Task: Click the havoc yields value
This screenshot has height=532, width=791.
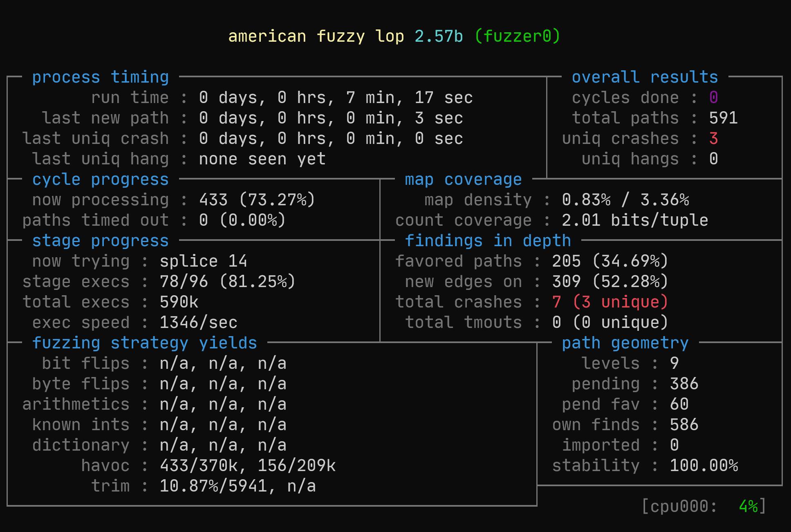Action: (x=247, y=466)
